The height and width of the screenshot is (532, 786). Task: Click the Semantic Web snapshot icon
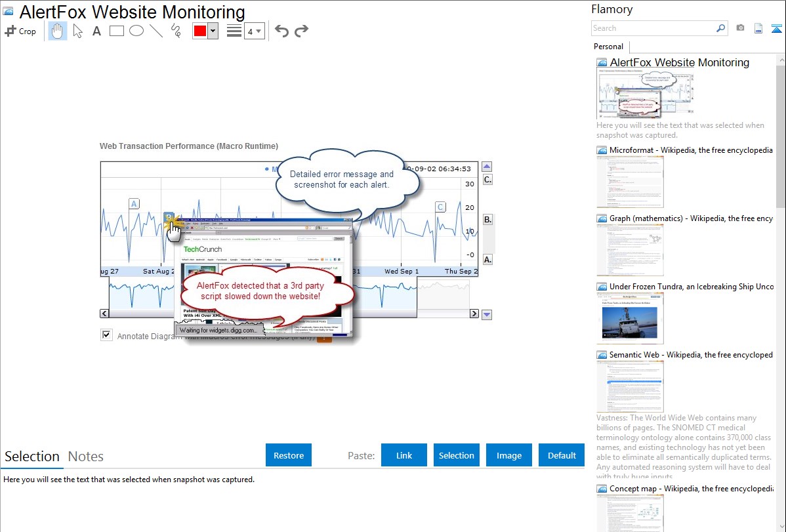(602, 355)
